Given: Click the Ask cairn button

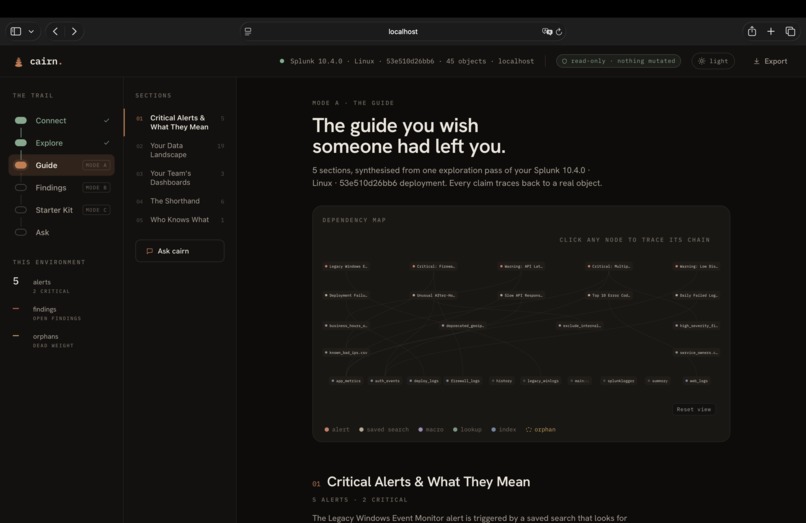Looking at the screenshot, I should click(x=179, y=251).
